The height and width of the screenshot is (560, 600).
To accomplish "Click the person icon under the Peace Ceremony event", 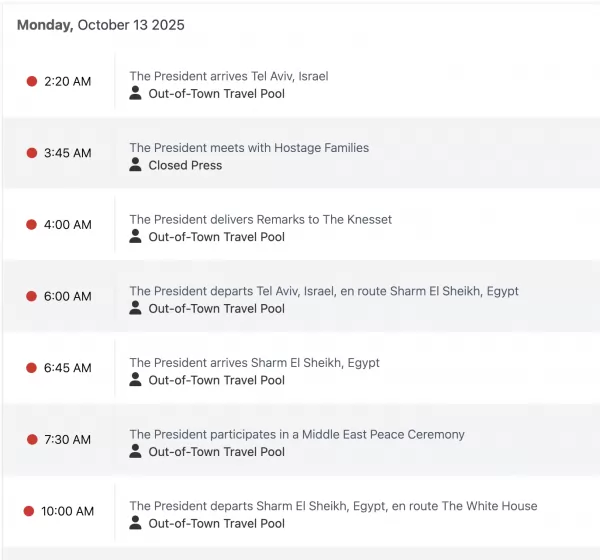I will pos(136,451).
